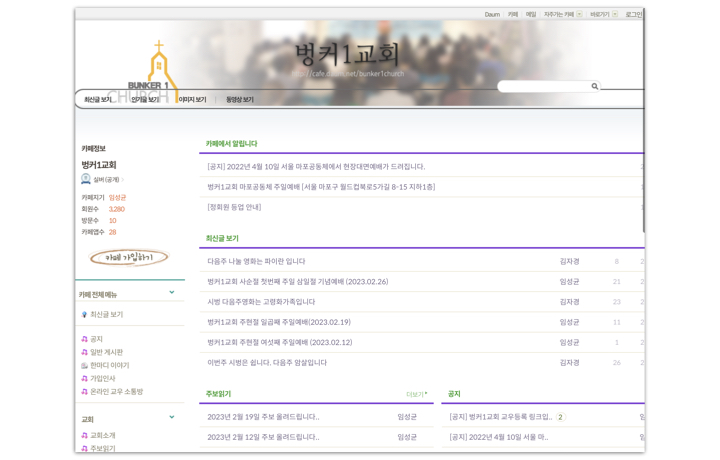Open [공지] 2022년 4월 10일 서울 마.. post

(x=499, y=437)
